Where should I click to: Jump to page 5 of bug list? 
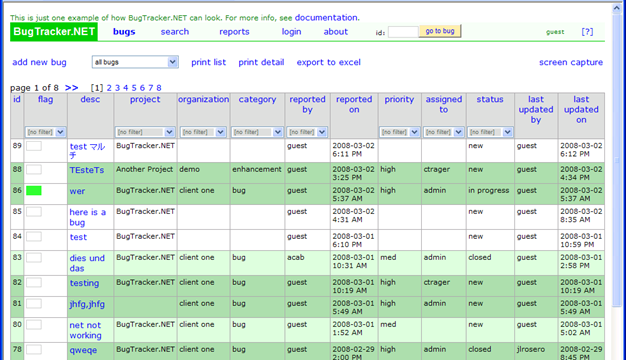[x=134, y=88]
